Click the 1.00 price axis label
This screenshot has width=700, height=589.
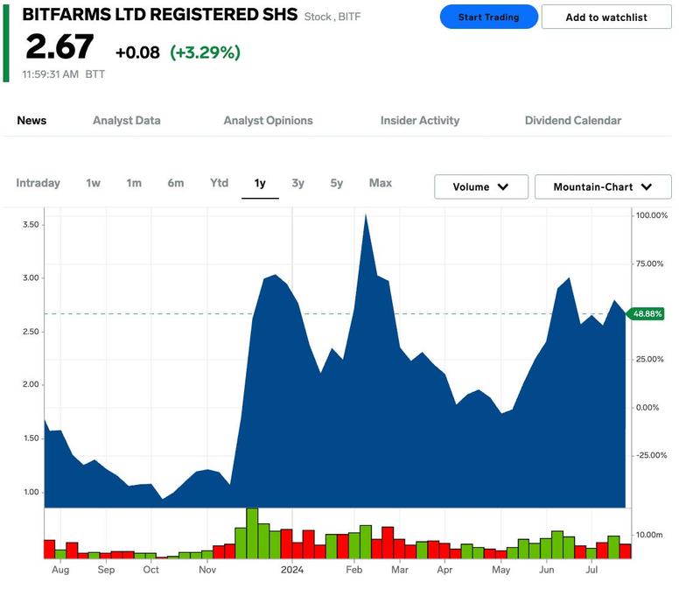[x=31, y=492]
